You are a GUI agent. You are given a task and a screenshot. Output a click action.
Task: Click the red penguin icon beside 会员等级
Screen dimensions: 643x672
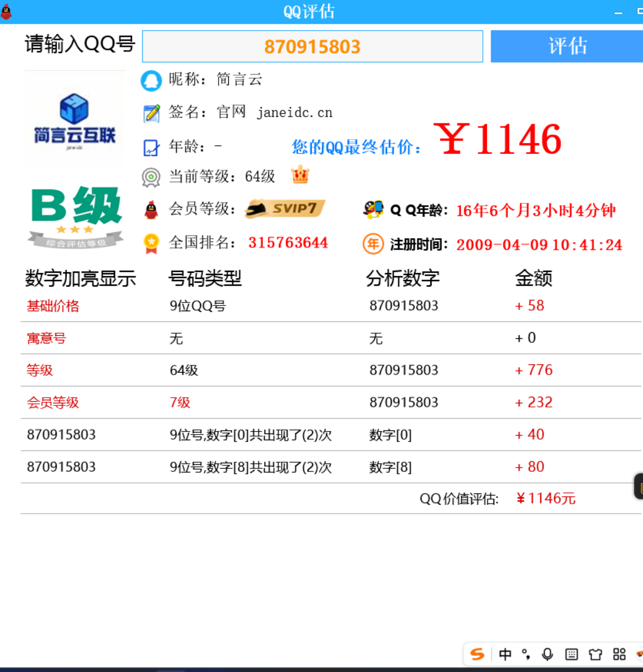coord(151,209)
